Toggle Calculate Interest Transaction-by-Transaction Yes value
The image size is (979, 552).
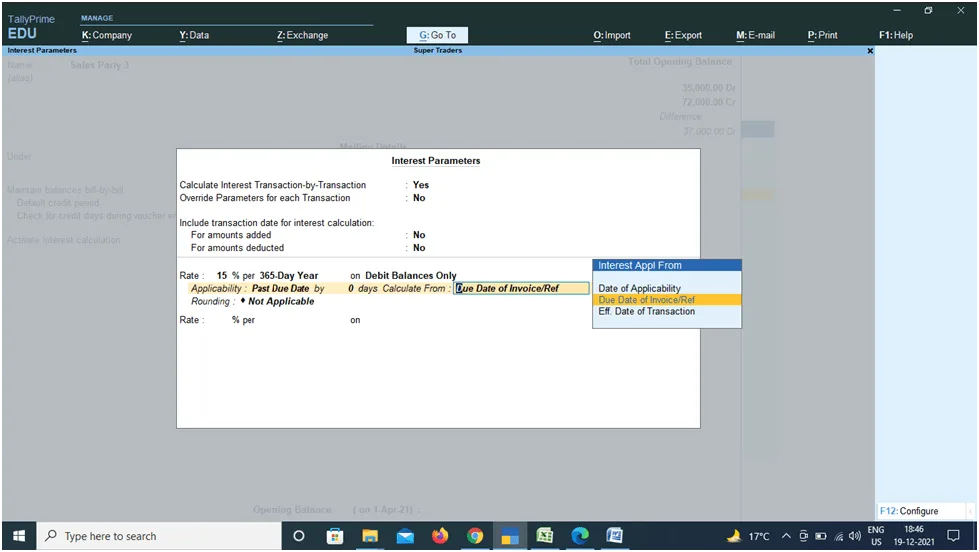tap(420, 185)
